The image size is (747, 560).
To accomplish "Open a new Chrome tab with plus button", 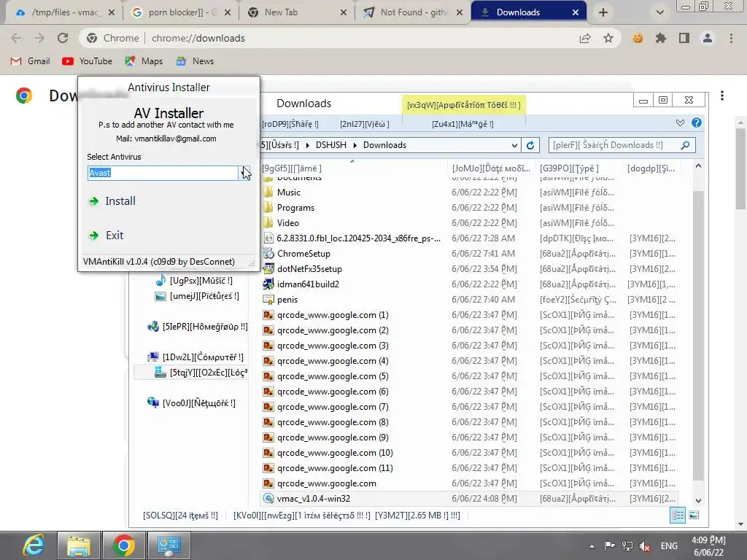I will [x=603, y=12].
